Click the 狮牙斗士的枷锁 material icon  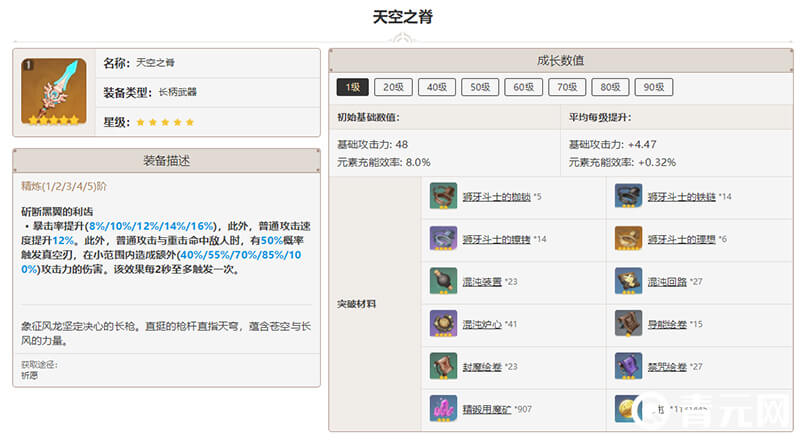point(443,196)
